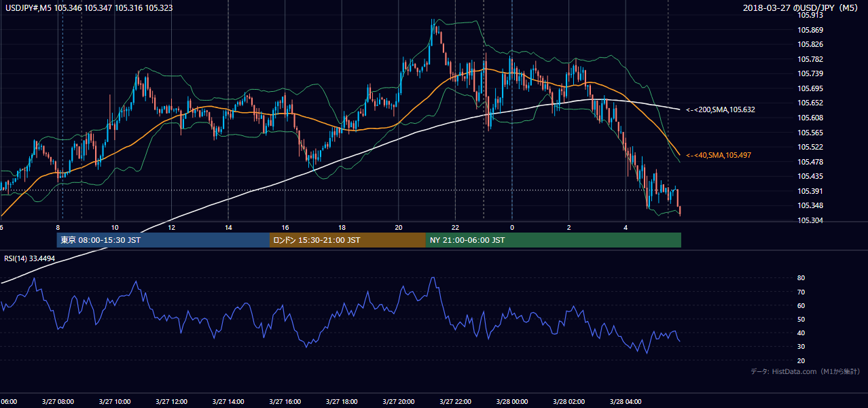Image resolution: width=868 pixels, height=408 pixels.
Task: Click price axis label 105.435
Action: (x=810, y=176)
